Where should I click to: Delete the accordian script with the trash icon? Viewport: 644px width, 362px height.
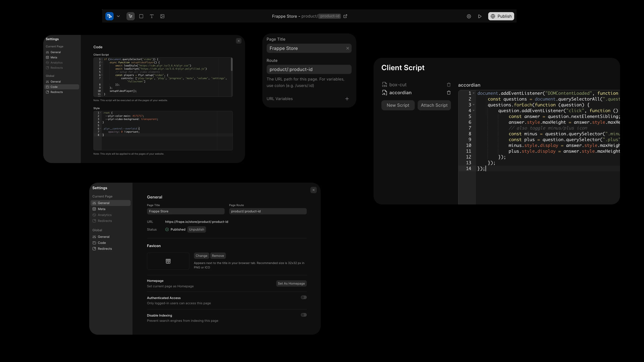(x=449, y=93)
